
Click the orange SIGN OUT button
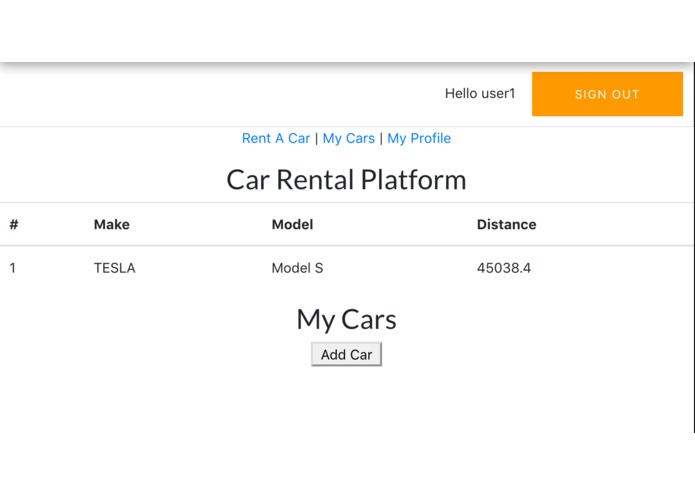[607, 94]
